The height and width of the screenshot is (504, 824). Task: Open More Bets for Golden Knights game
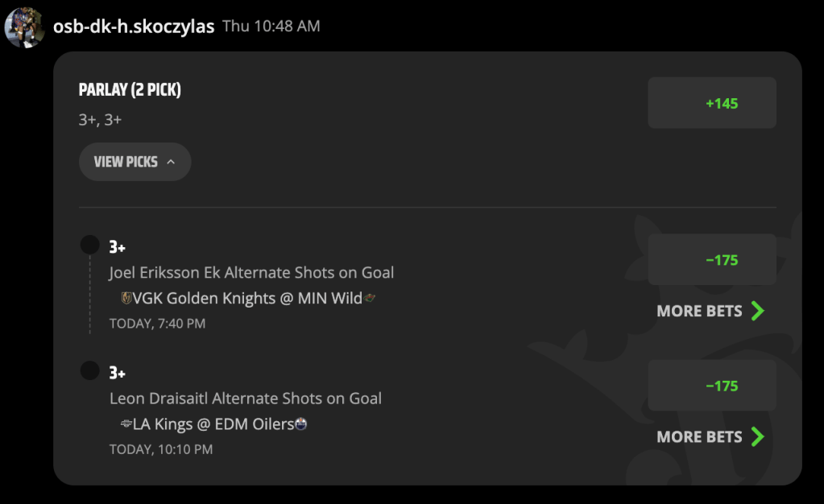pos(710,311)
